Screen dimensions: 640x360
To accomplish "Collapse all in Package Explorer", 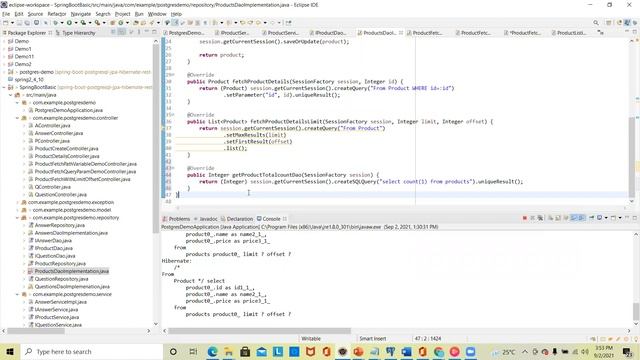I will pyautogui.click(x=113, y=32).
